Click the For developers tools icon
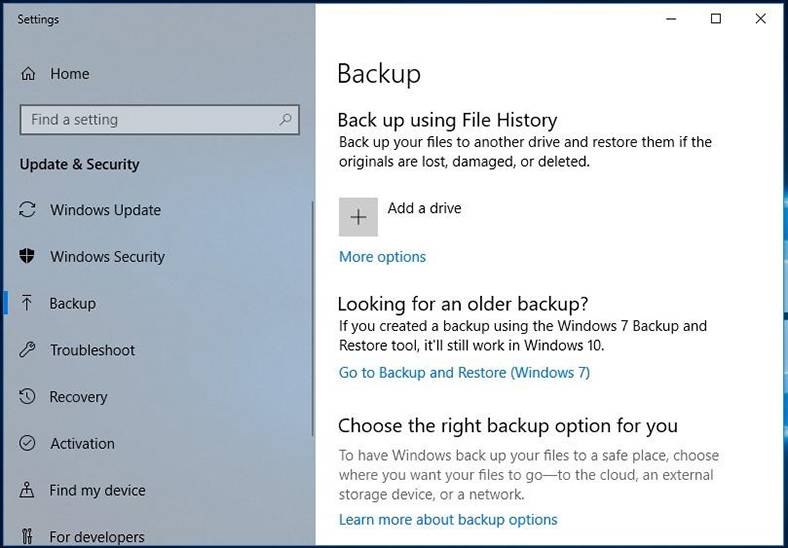Image resolution: width=788 pixels, height=548 pixels. [x=27, y=536]
